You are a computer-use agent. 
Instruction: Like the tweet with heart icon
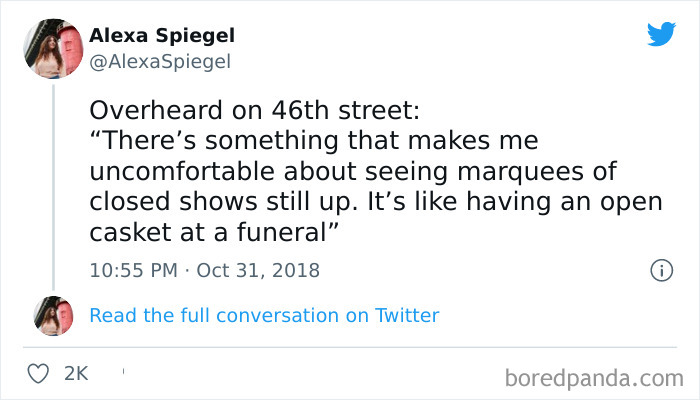(38, 373)
